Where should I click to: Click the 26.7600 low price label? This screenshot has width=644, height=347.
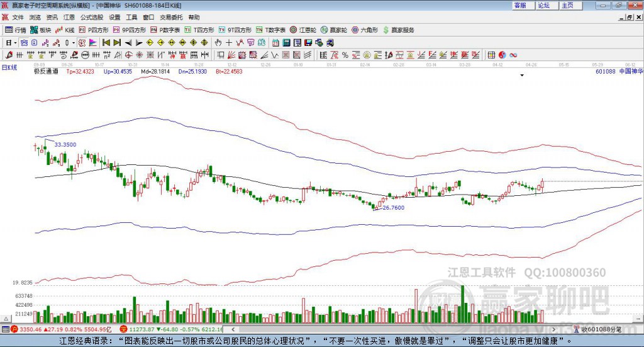click(394, 208)
